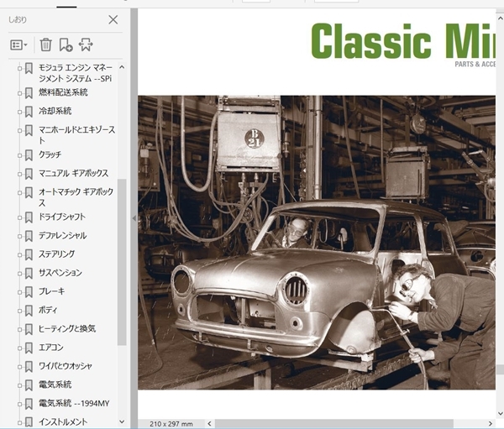Click bookmark icon beside 電気系統 --1994MY
Viewport: 504px width, 429px height.
point(29,404)
